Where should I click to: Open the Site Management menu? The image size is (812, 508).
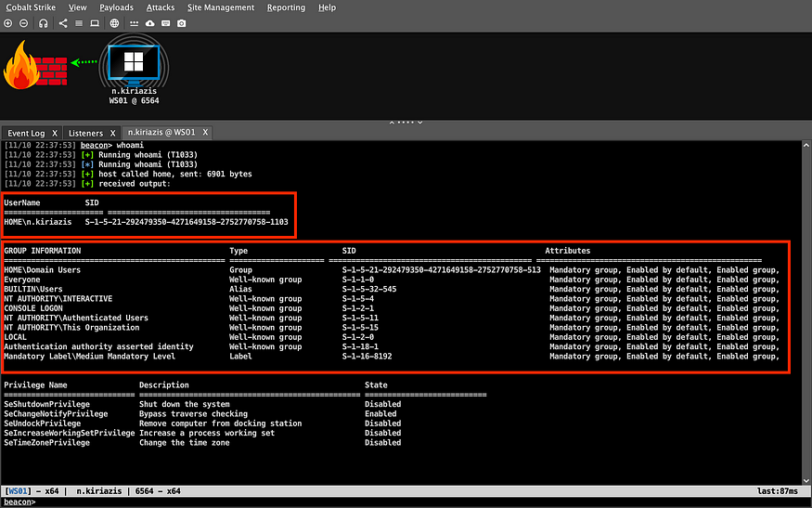221,7
